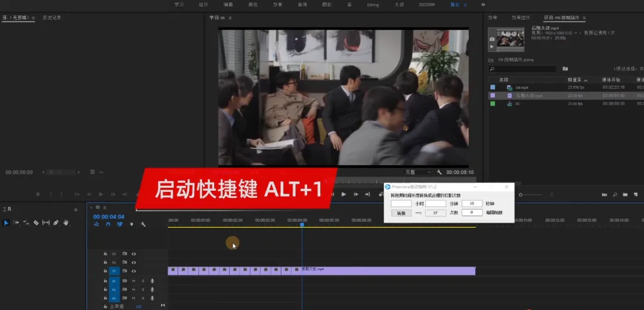Open timeline sequence 05 panel menu
This screenshot has width=644, height=310.
pos(105,207)
